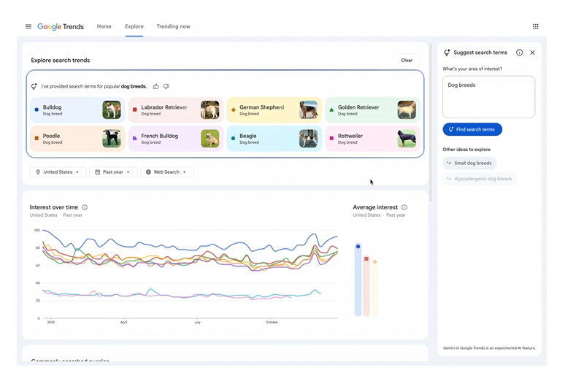Select the Explore tab
565x392 pixels.
click(x=134, y=26)
